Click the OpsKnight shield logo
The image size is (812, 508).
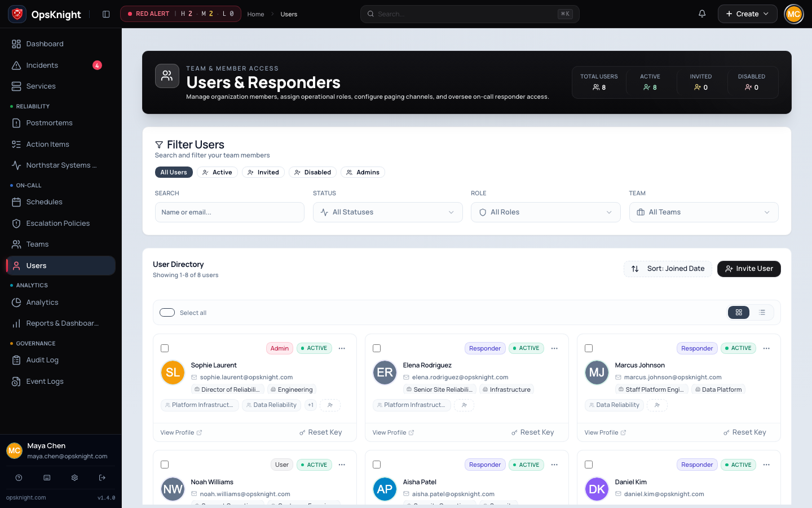[x=17, y=14]
